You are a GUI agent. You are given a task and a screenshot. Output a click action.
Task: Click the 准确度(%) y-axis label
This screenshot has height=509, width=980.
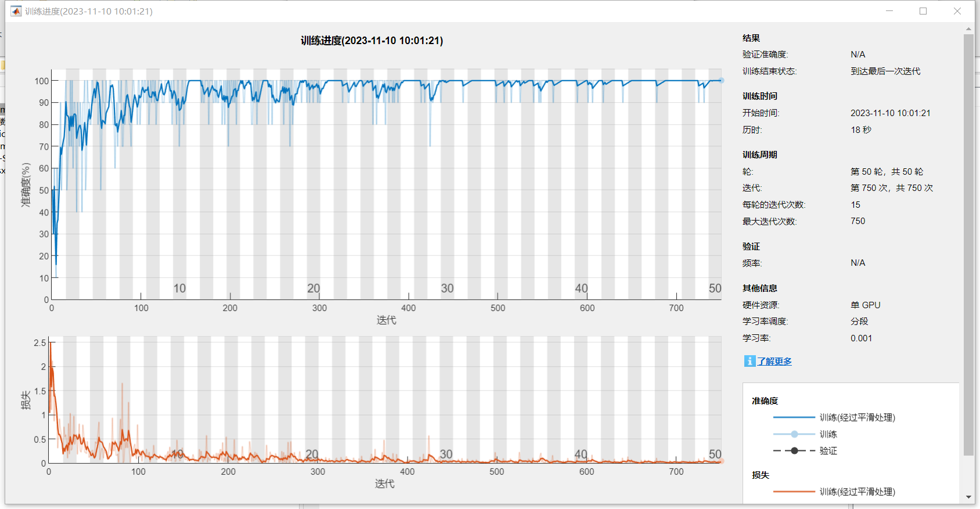[x=26, y=185]
